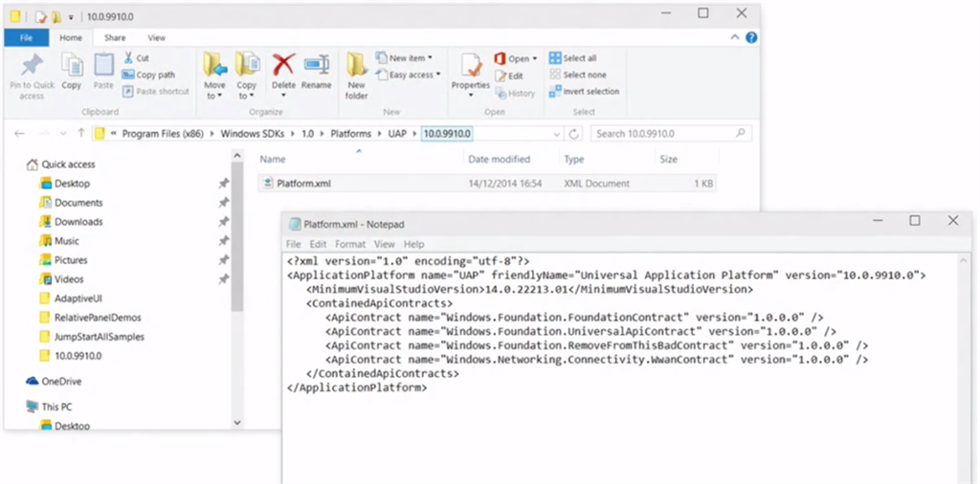980x484 pixels.
Task: Open Desktop under Quick access
Action: [x=65, y=184]
